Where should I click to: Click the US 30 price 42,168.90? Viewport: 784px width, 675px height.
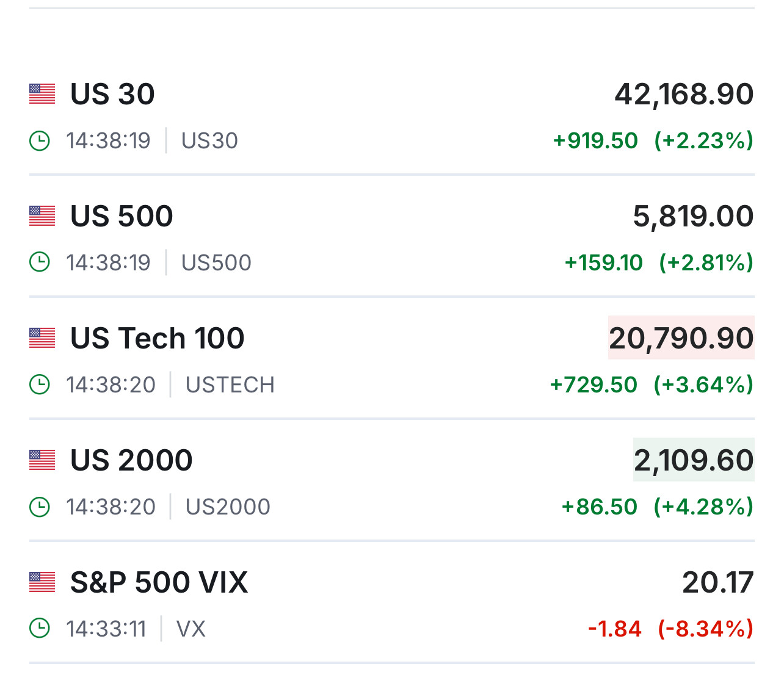point(684,94)
